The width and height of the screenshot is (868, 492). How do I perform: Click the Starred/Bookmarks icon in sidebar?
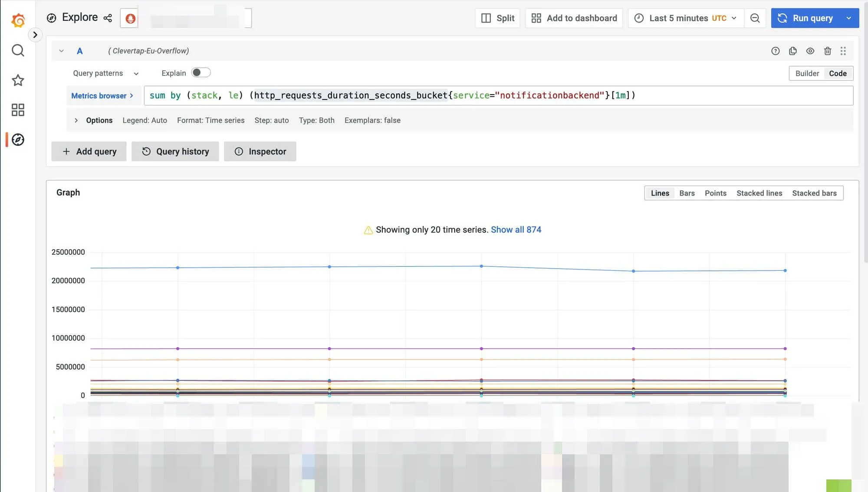pyautogui.click(x=17, y=80)
